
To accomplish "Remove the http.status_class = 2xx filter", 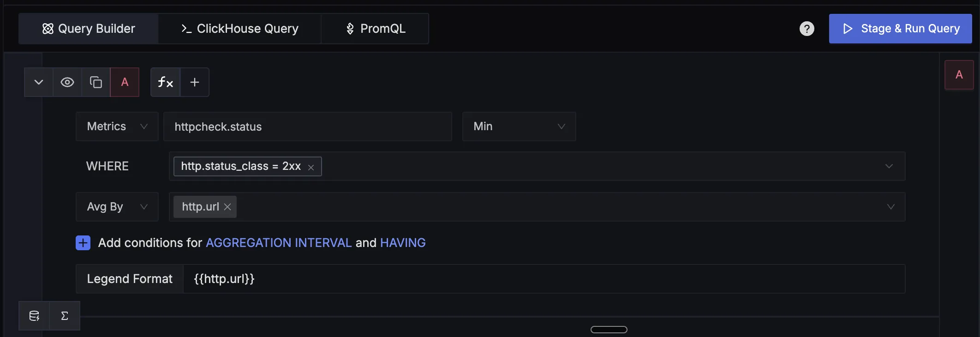I will tap(311, 167).
